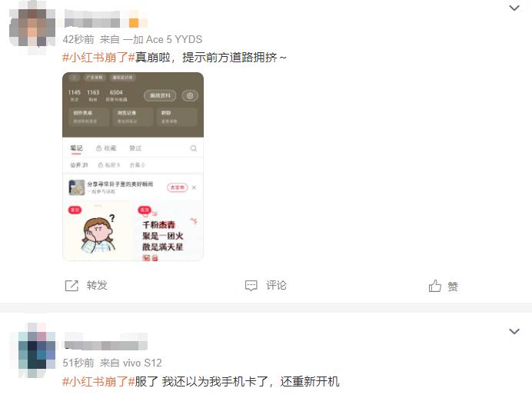
Task: Expand the second post's chevron menu
Action: click(514, 331)
